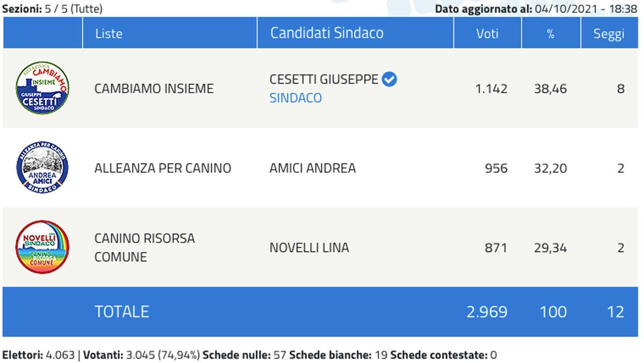Click the Canino Risorsa Comune logo
644x363 pixels.
(x=42, y=247)
